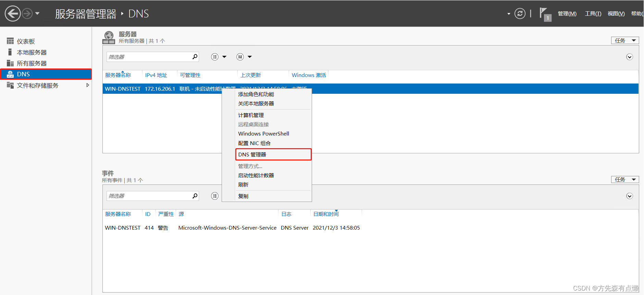Choose Windows PowerShell from context menu

point(264,133)
